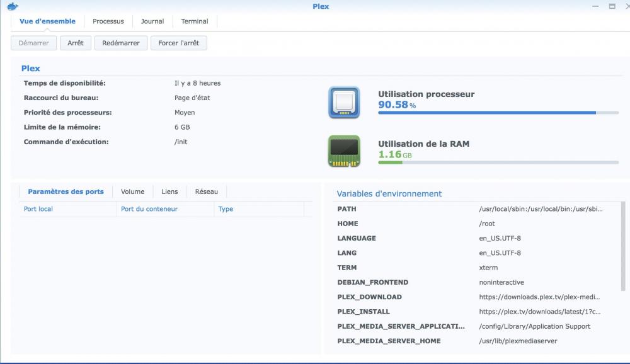Sort by Port local column header
630x364 pixels.
(x=68, y=209)
